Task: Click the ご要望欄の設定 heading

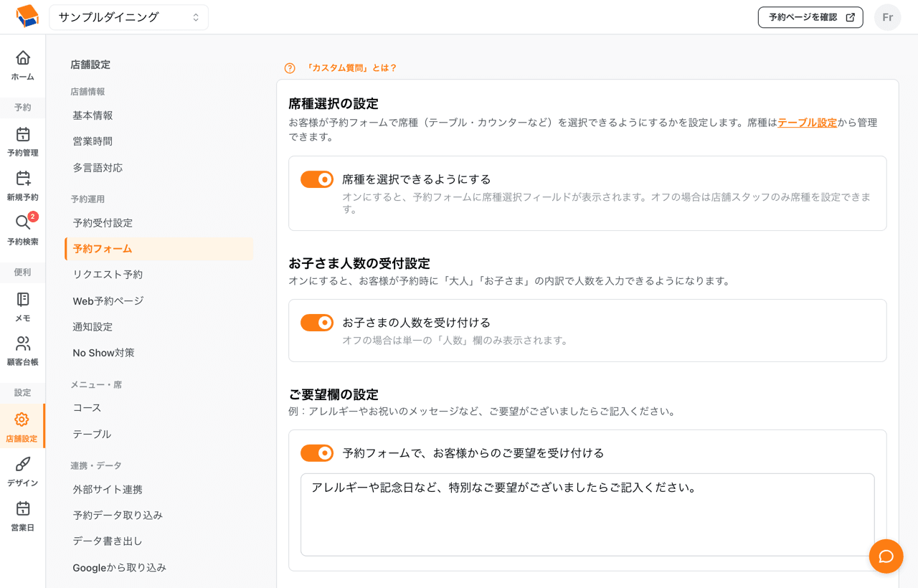Action: pos(333,394)
